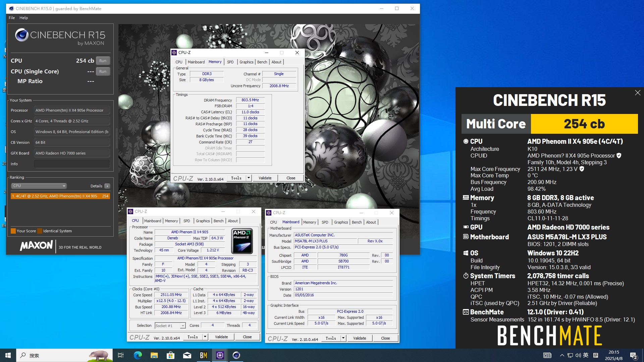Screen dimensions: 644x362
Task: Open Graphics tab in CPU tab CPU-Z window
Action: (x=203, y=221)
